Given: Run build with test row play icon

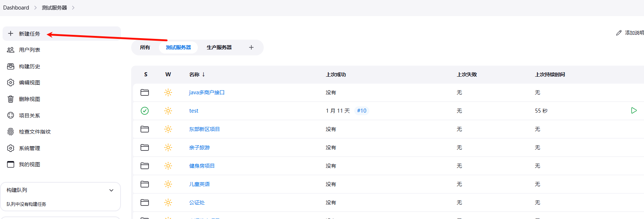Looking at the screenshot, I should pos(634,110).
